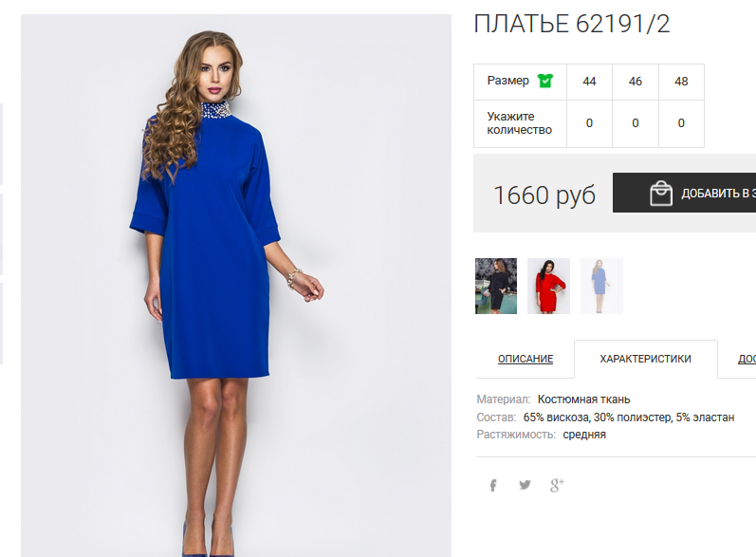Switch to the ХАРАКТЕРИСТИКИ tab
Screen dimensions: 756x557
pyautogui.click(x=645, y=359)
